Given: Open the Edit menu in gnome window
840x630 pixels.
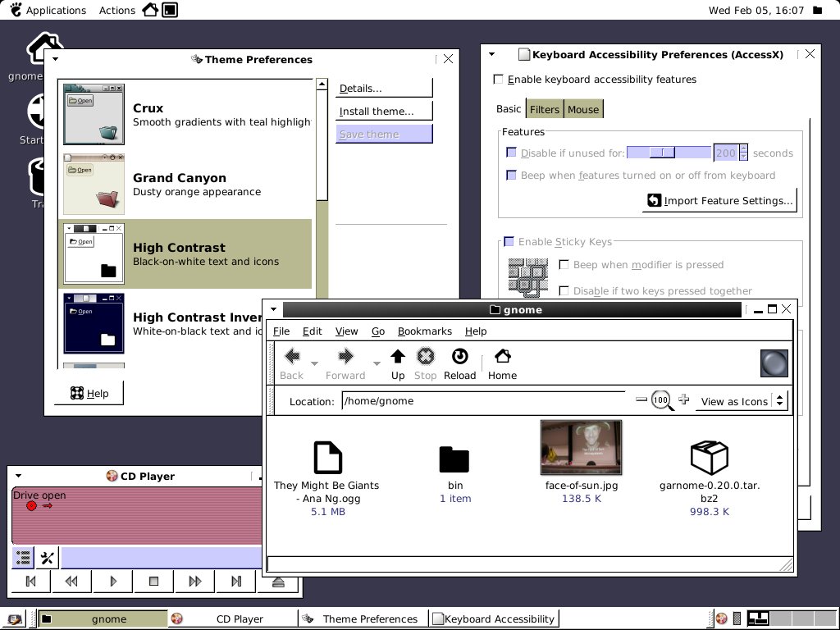Looking at the screenshot, I should (x=313, y=331).
